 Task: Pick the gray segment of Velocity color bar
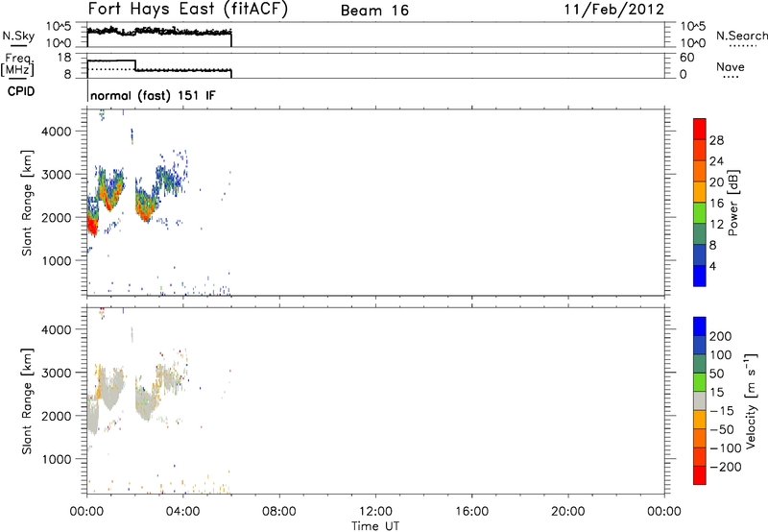[700, 401]
